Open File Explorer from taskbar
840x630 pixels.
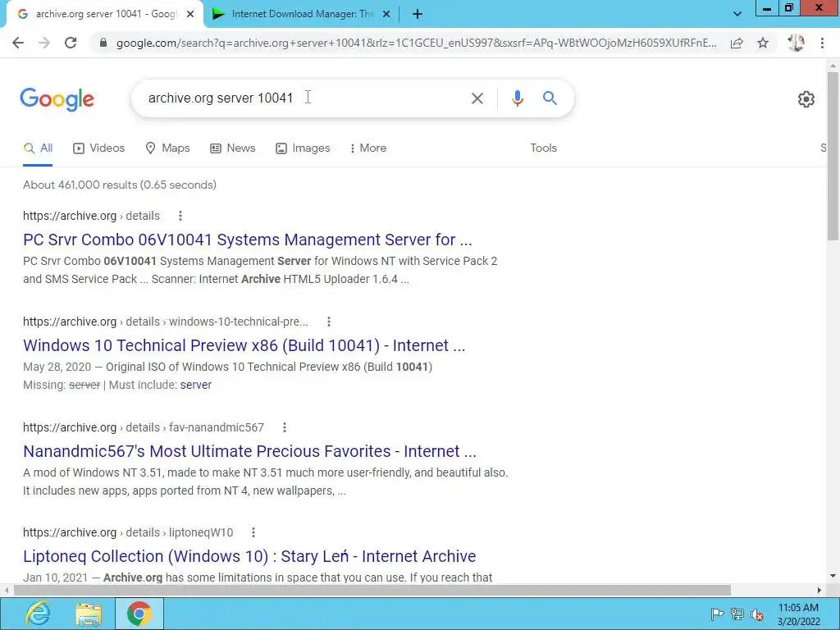tap(89, 614)
